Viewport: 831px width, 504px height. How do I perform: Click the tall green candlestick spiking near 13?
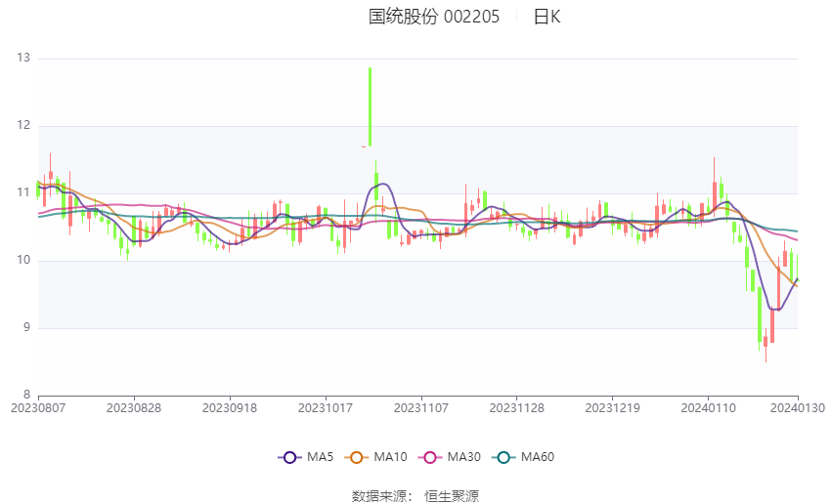(370, 106)
